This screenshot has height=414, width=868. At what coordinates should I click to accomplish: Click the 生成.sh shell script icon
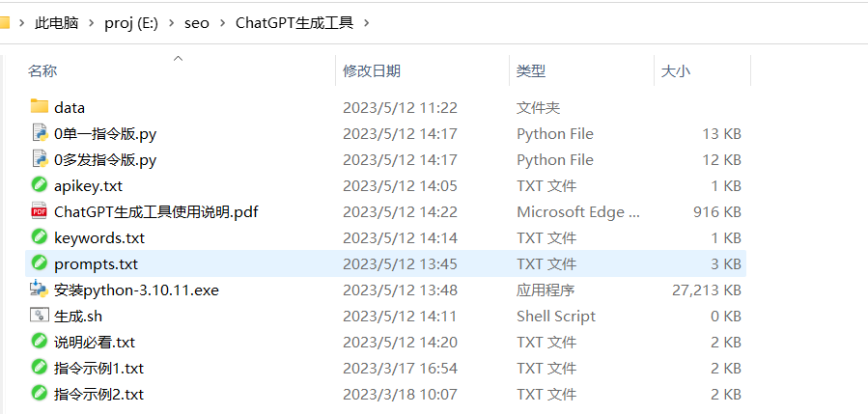[x=39, y=316]
